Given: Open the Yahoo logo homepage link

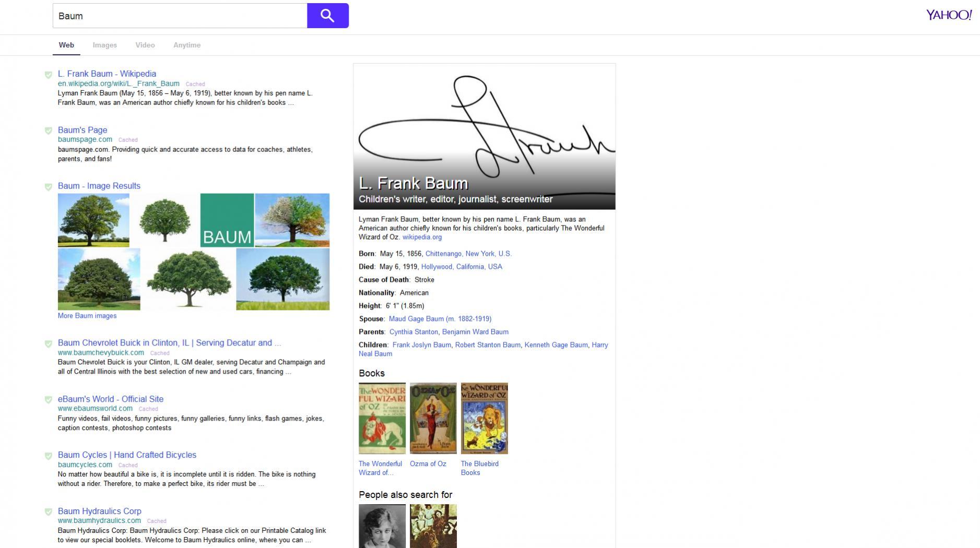Looking at the screenshot, I should (949, 15).
